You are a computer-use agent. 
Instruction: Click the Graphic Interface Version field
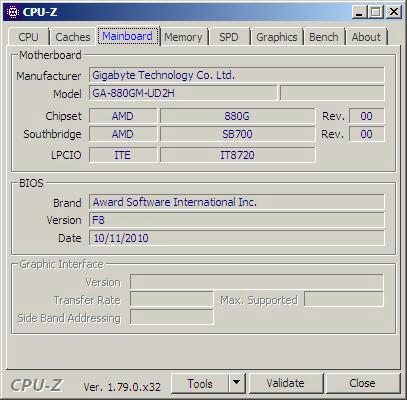(x=257, y=282)
